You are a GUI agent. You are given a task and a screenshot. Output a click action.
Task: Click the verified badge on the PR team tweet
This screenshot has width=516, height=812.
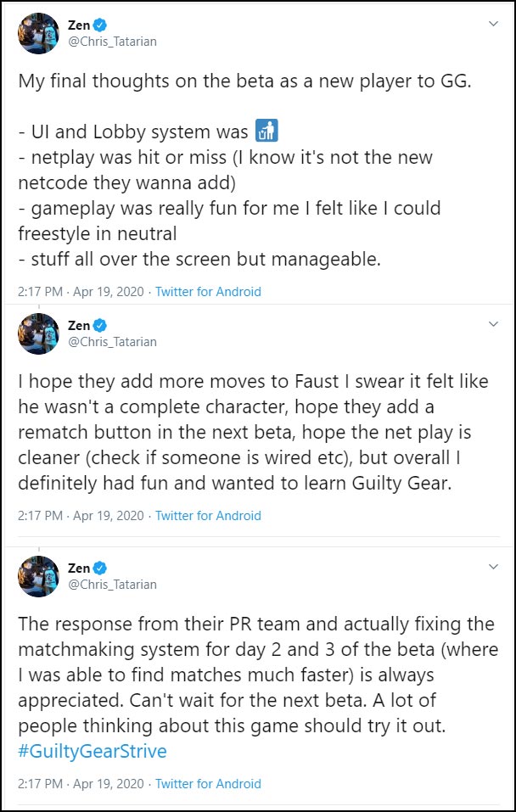point(100,568)
